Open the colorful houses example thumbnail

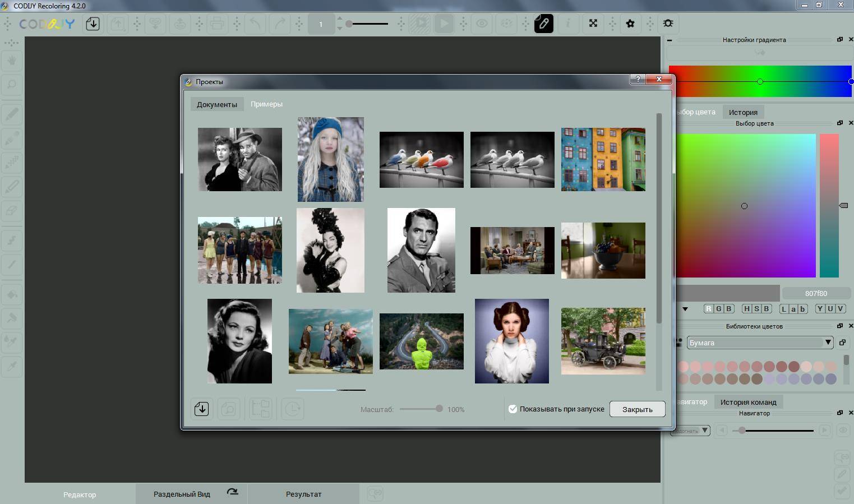point(603,159)
